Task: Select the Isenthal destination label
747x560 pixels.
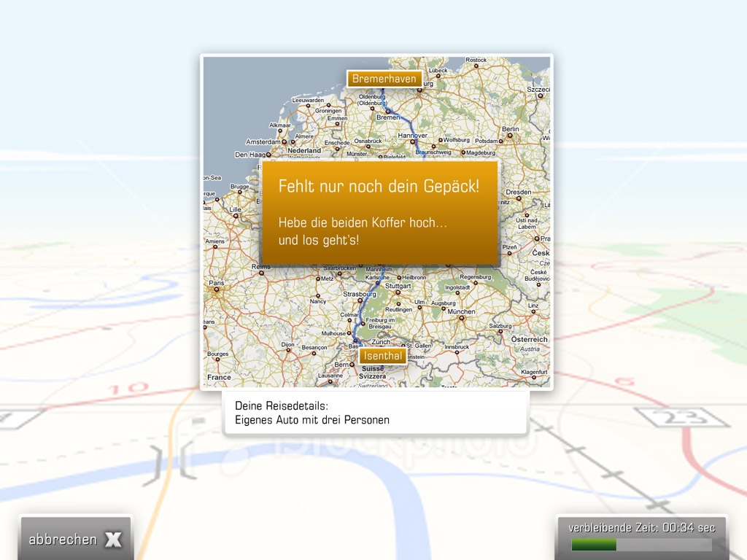Action: (382, 356)
